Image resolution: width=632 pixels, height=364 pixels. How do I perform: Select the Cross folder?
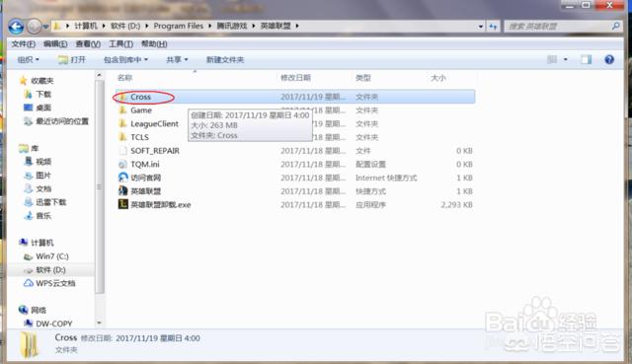[294, 97]
